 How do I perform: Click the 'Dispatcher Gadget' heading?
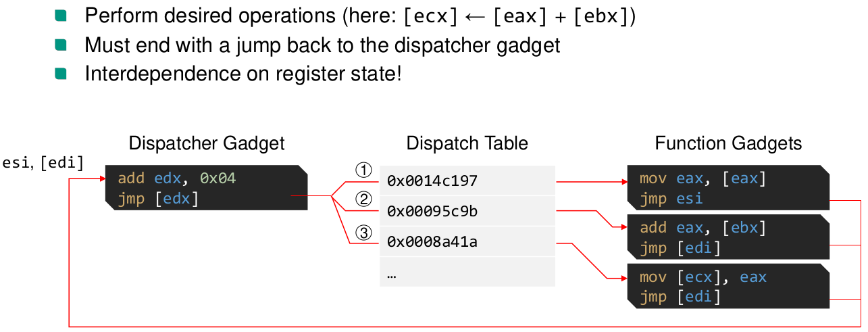coord(207,143)
